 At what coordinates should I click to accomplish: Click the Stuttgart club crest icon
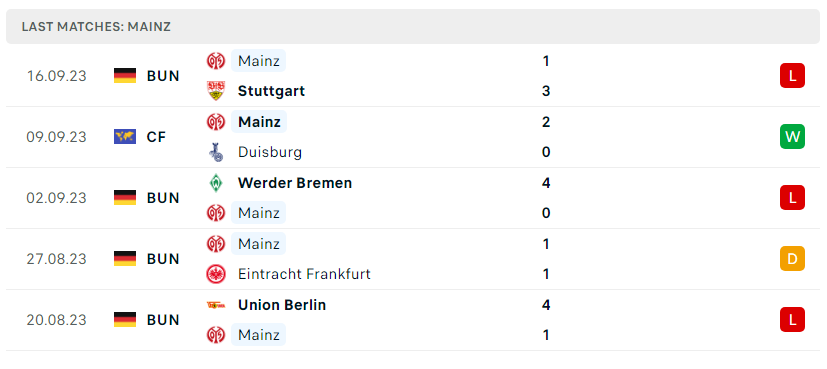click(216, 91)
